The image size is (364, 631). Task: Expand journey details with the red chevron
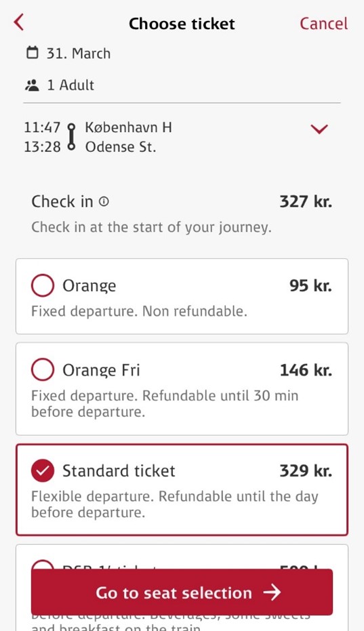coord(319,129)
